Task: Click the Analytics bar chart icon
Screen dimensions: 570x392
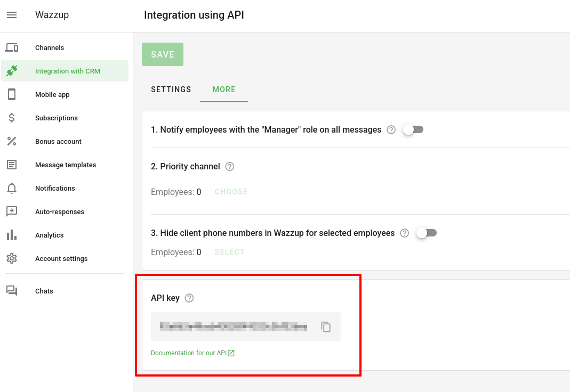Action: [x=12, y=235]
